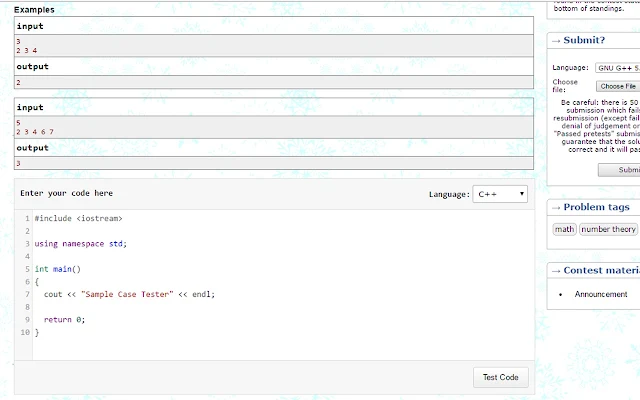640x400 pixels.
Task: Open the C++ Language dropdown in the code editor
Action: coord(500,194)
